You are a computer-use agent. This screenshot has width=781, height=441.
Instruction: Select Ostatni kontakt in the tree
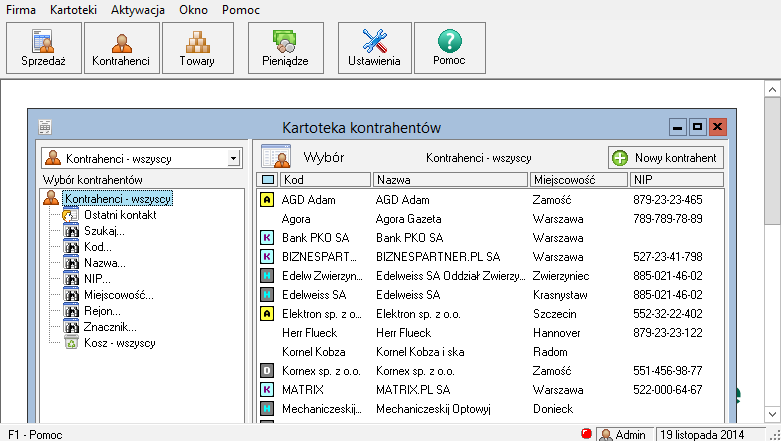pyautogui.click(x=120, y=215)
